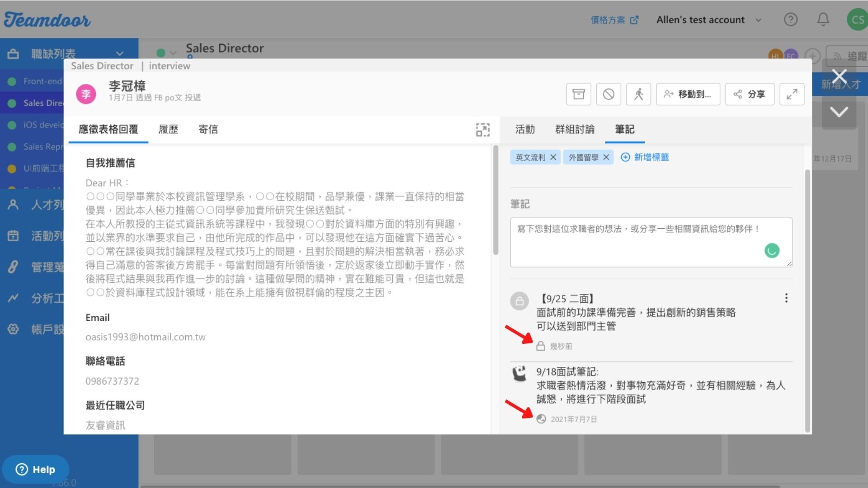Click the plus icon to add member

(x=812, y=56)
